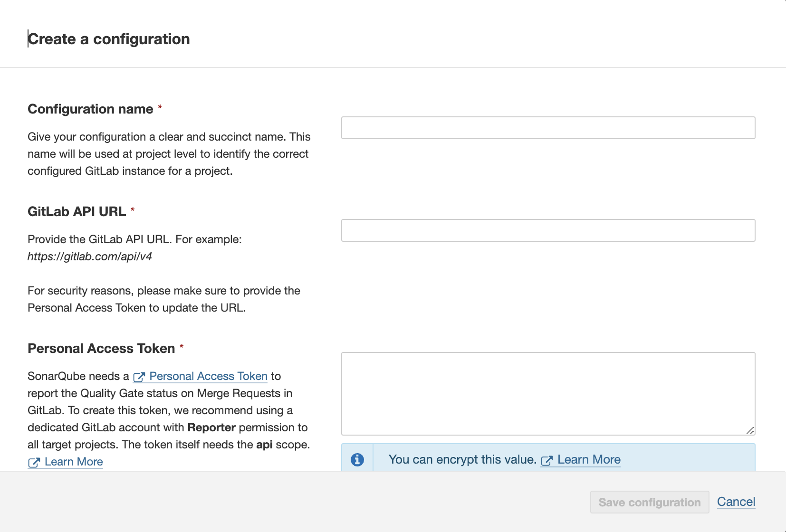The height and width of the screenshot is (532, 786).
Task: Click external-link icon beside token description's Learn More
Action: (x=34, y=463)
